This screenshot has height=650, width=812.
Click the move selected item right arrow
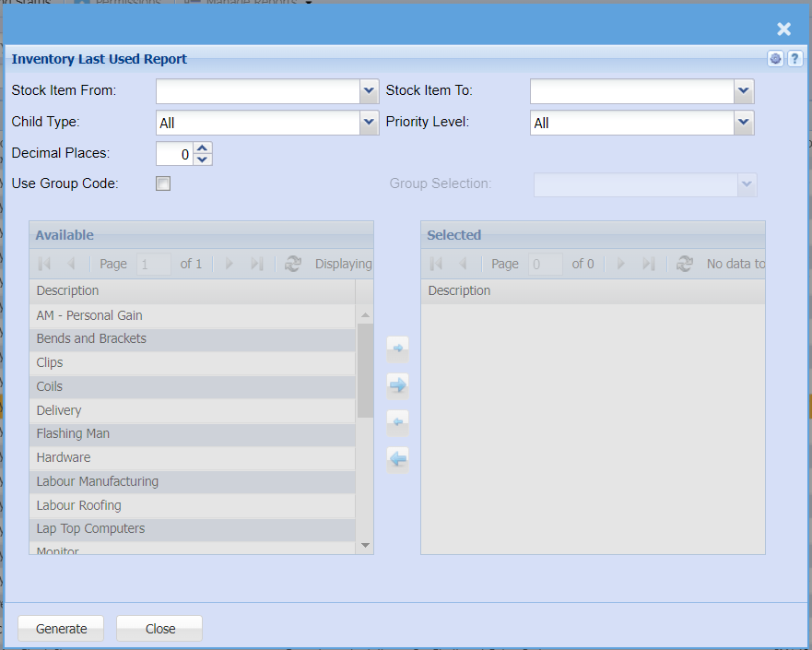click(397, 349)
